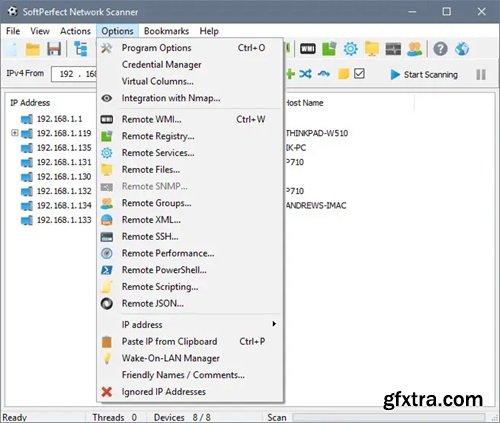Open the Bookmarks menu
This screenshot has height=423, width=500.
(166, 31)
